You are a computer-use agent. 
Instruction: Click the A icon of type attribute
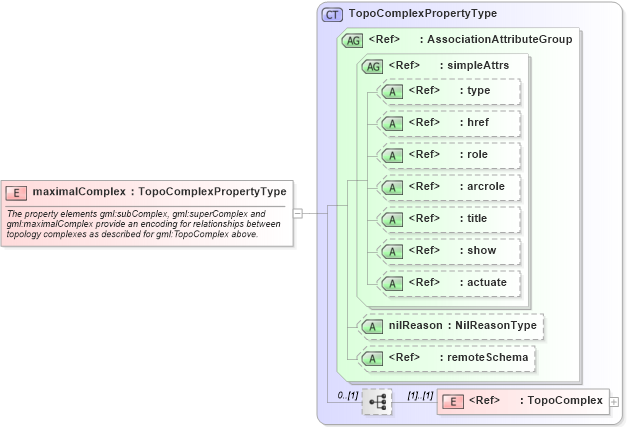click(x=392, y=92)
